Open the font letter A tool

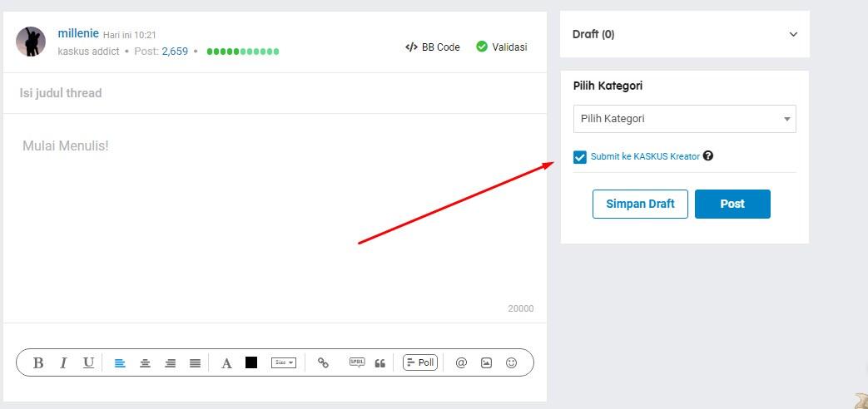(x=226, y=363)
